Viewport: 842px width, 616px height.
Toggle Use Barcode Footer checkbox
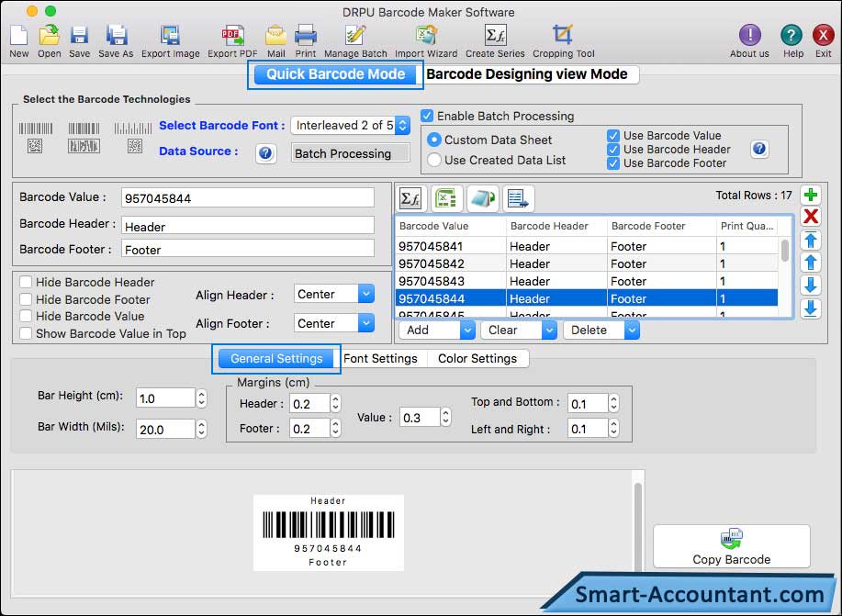click(613, 163)
